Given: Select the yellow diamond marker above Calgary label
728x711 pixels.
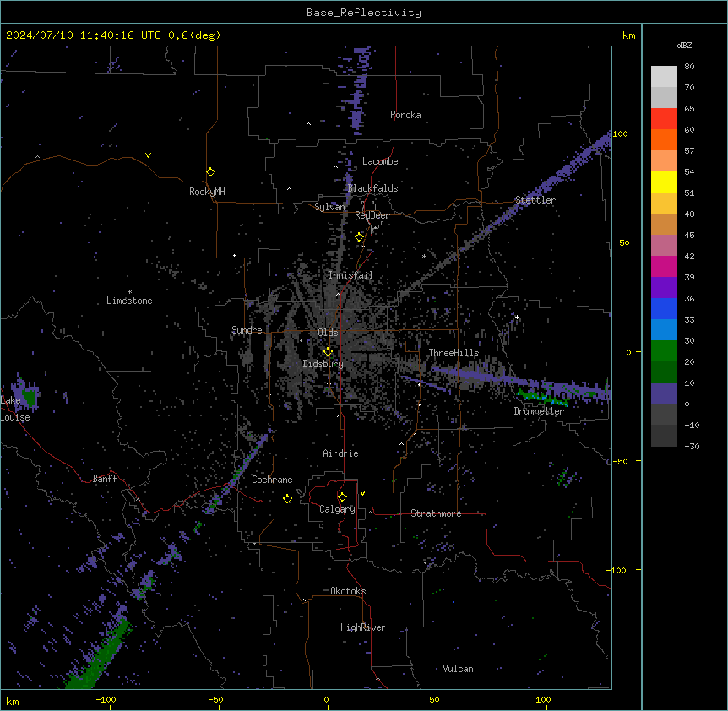Looking at the screenshot, I should point(342,497).
